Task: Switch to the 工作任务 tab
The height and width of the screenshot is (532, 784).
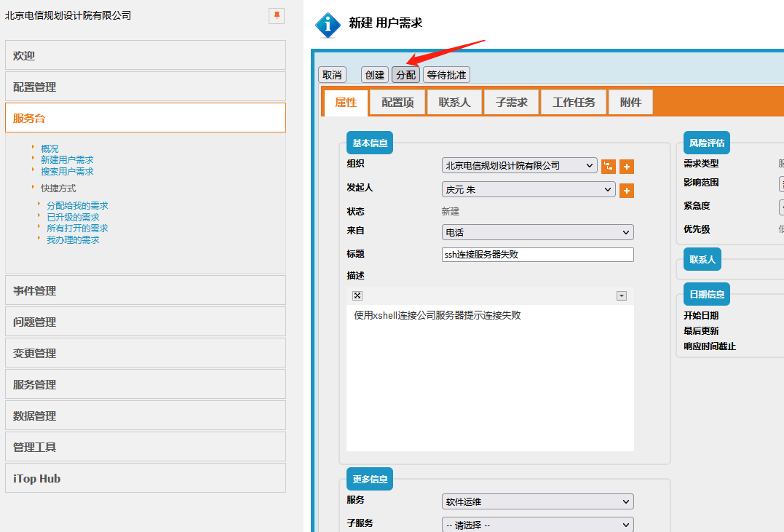Action: coord(574,103)
